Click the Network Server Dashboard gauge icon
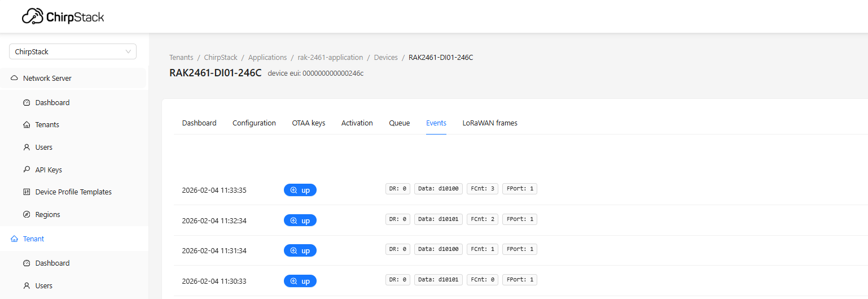Screen dimensions: 868x299 (x=27, y=103)
